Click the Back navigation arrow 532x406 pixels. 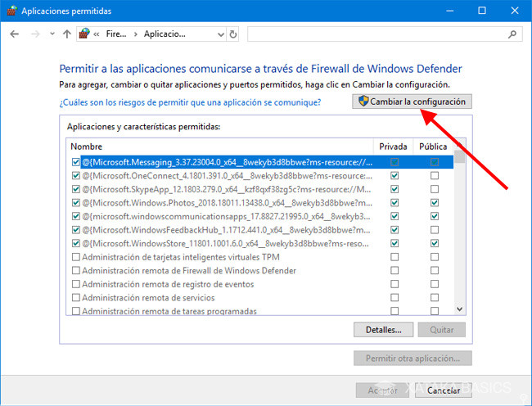pos(14,34)
